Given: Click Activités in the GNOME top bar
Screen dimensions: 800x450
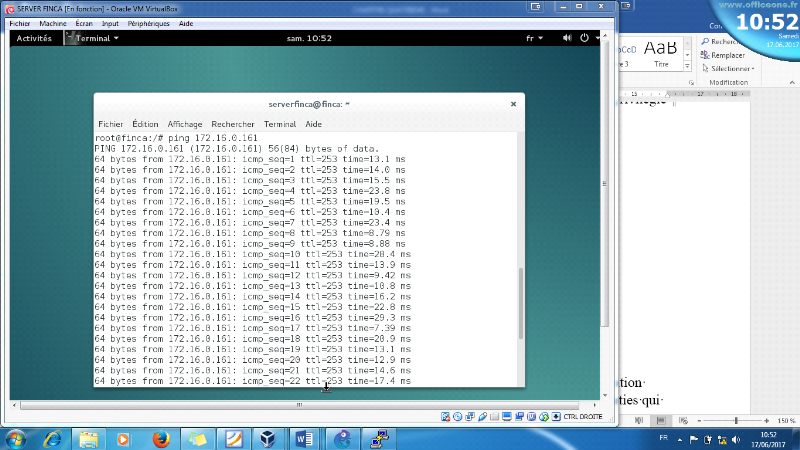Looking at the screenshot, I should click(34, 38).
